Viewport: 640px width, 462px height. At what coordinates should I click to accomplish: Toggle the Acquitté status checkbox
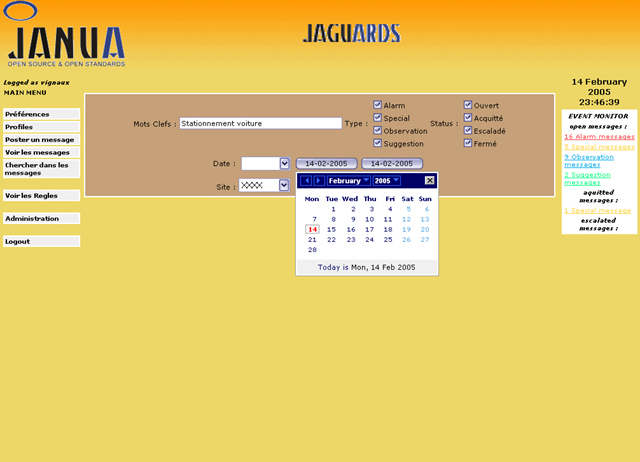tap(468, 118)
